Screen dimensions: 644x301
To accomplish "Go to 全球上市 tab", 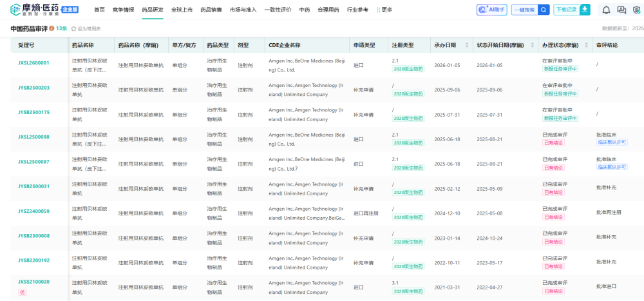I will tap(182, 10).
